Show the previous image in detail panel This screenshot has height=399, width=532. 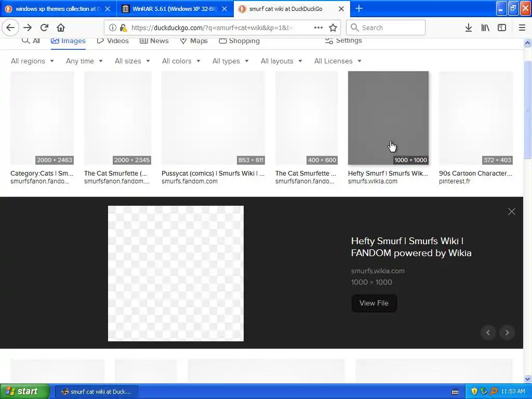pos(488,332)
